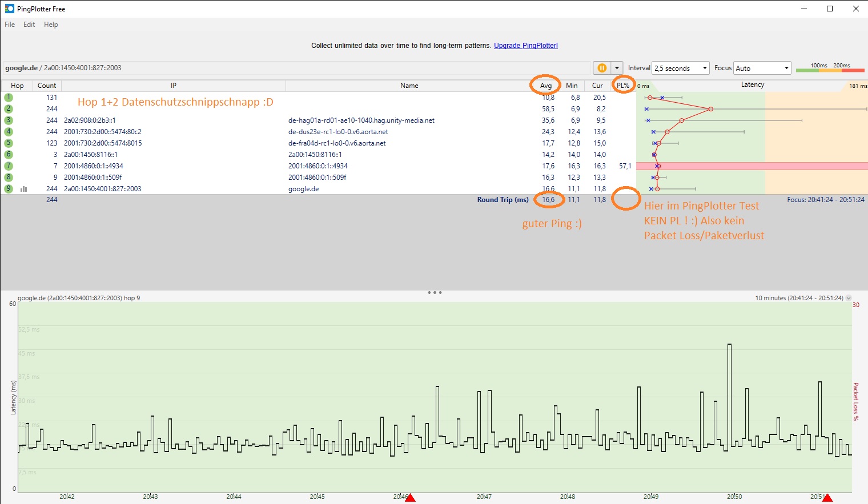This screenshot has width=868, height=504.
Task: Open the Edit menu
Action: point(29,25)
